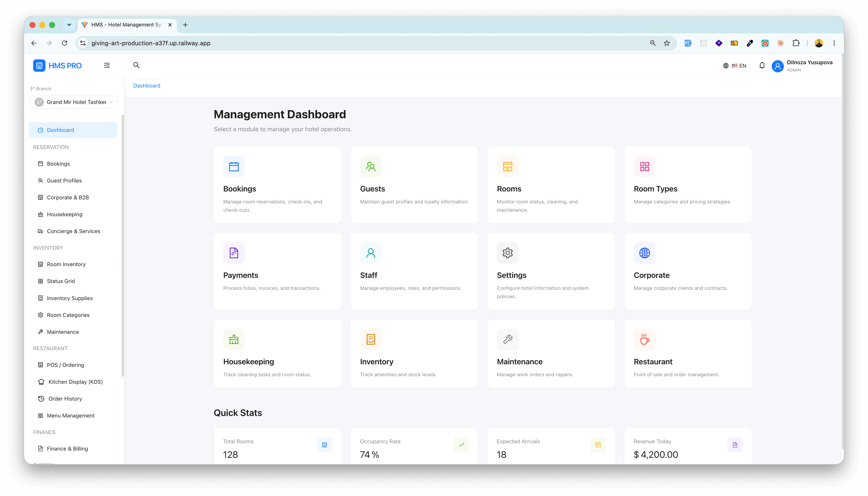Open the Room Types module card title
This screenshot has height=496, width=868.
pos(655,189)
